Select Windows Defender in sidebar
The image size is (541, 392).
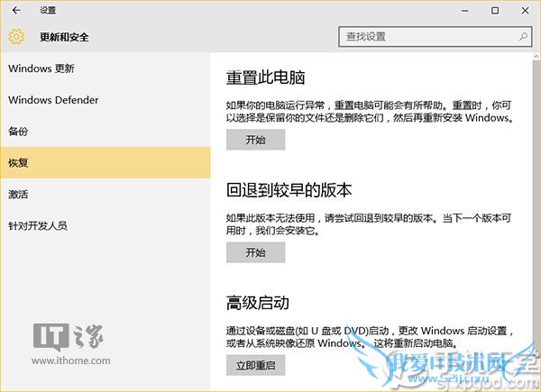tap(105, 100)
